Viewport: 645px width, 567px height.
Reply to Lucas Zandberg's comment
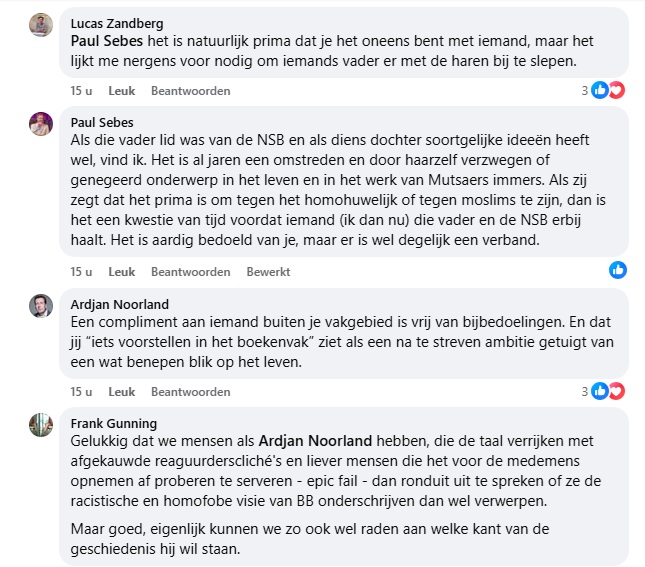pos(190,91)
